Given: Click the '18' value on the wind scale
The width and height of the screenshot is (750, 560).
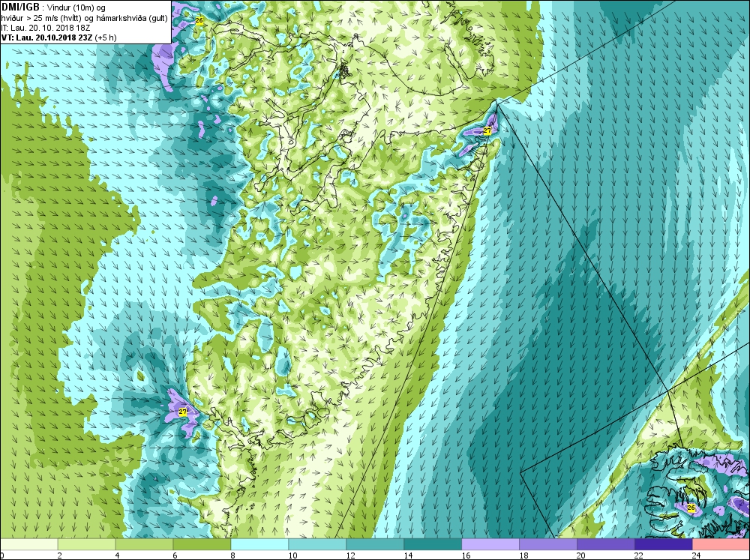Looking at the screenshot, I should [523, 556].
